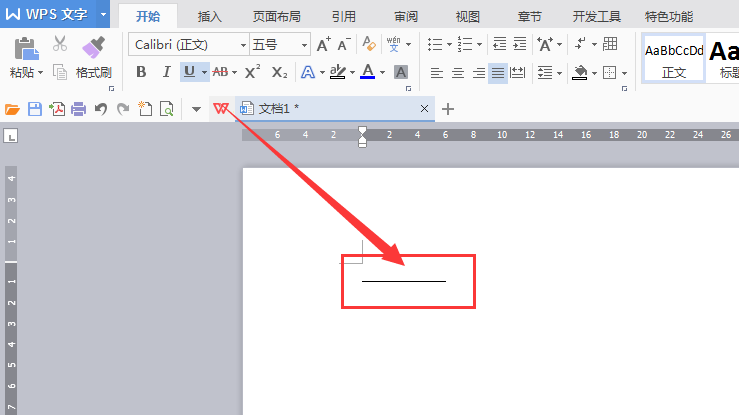Viewport: 739px width, 415px height.
Task: Click the text highlight color button
Action: (x=337, y=72)
